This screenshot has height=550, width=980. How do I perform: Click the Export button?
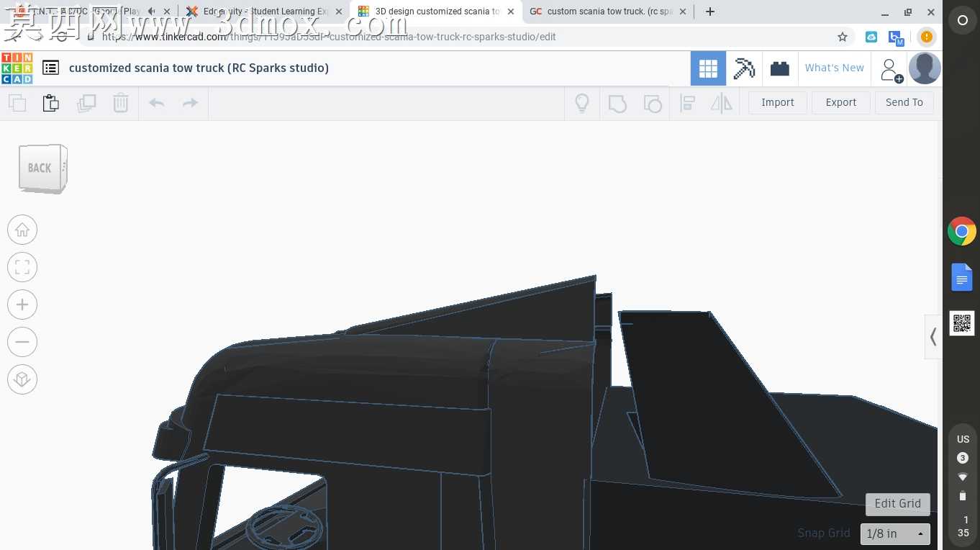[x=841, y=103]
